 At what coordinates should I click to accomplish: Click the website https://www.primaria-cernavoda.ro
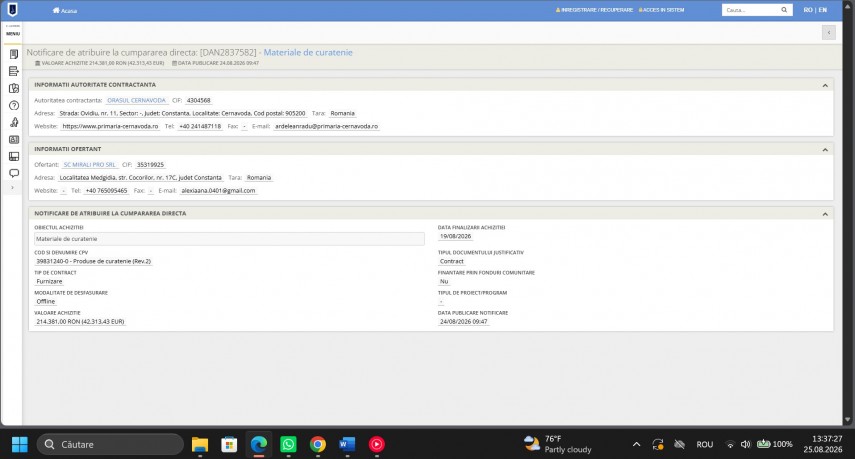pyautogui.click(x=110, y=126)
